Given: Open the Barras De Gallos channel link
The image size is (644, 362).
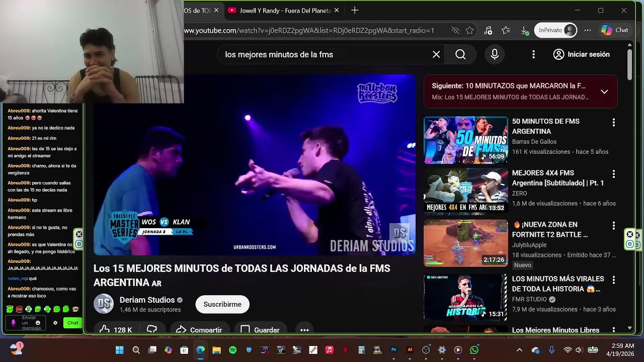Looking at the screenshot, I should click(534, 142).
